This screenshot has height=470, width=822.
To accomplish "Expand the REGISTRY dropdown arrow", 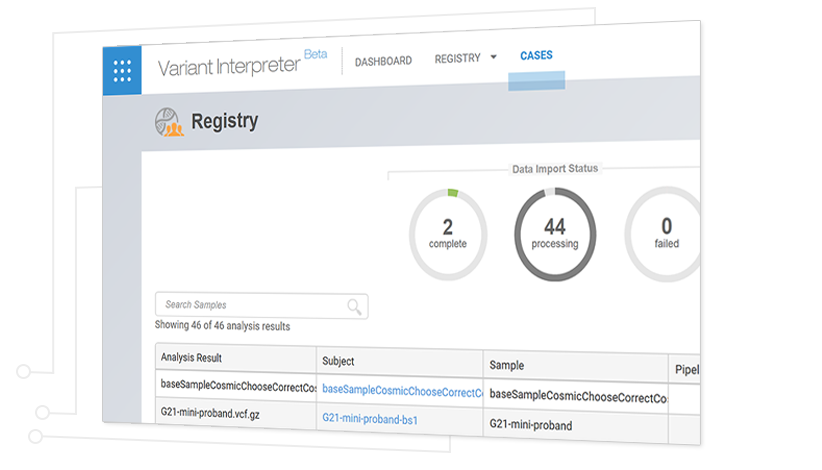I will (493, 59).
